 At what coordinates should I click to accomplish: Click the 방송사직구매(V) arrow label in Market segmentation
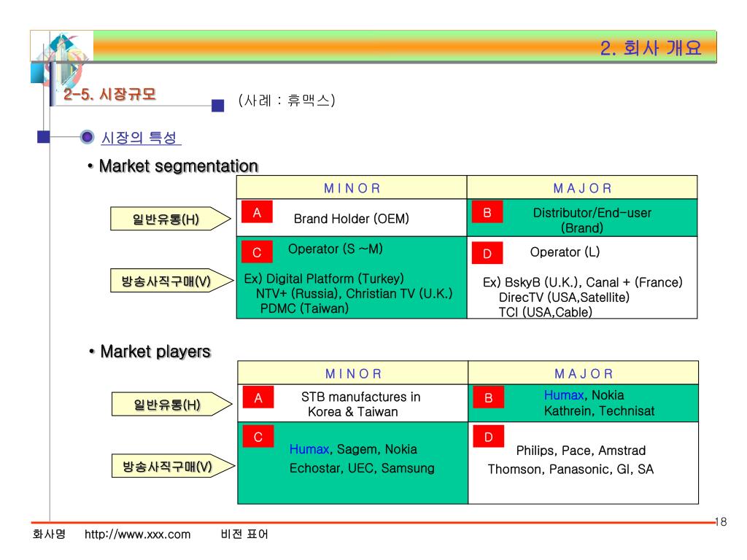click(171, 281)
